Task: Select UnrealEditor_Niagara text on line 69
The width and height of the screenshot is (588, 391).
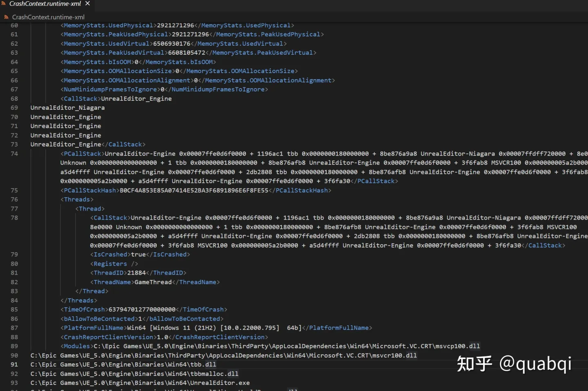Action: [x=67, y=107]
